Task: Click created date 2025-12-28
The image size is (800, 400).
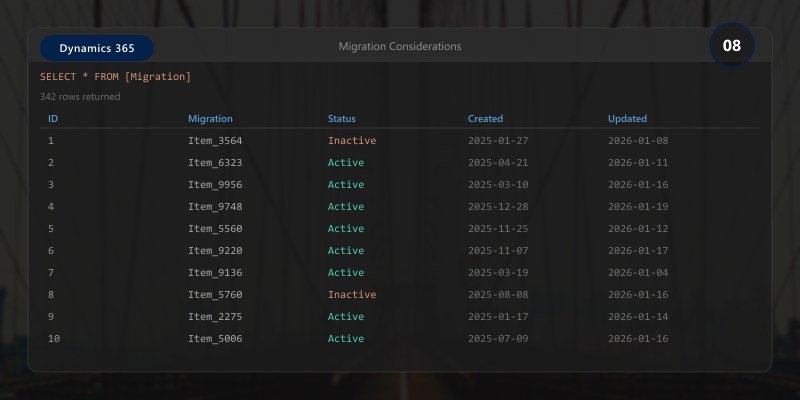Action: (498, 206)
